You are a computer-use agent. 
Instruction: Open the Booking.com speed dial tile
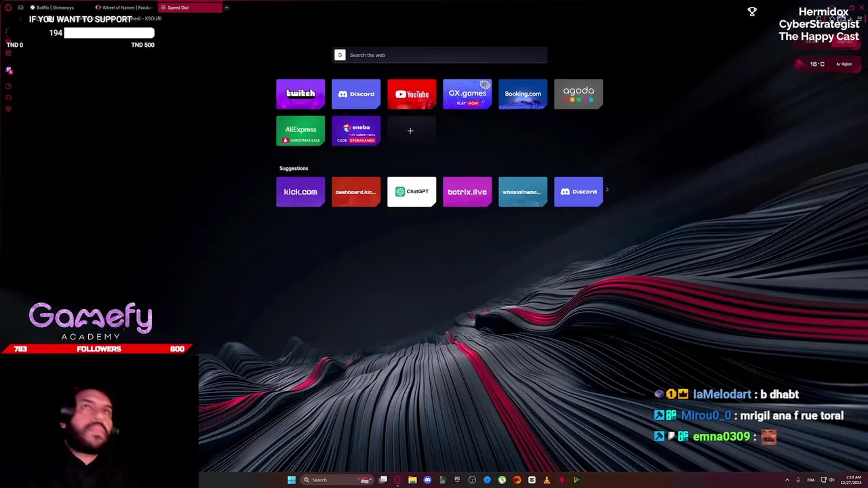(523, 94)
